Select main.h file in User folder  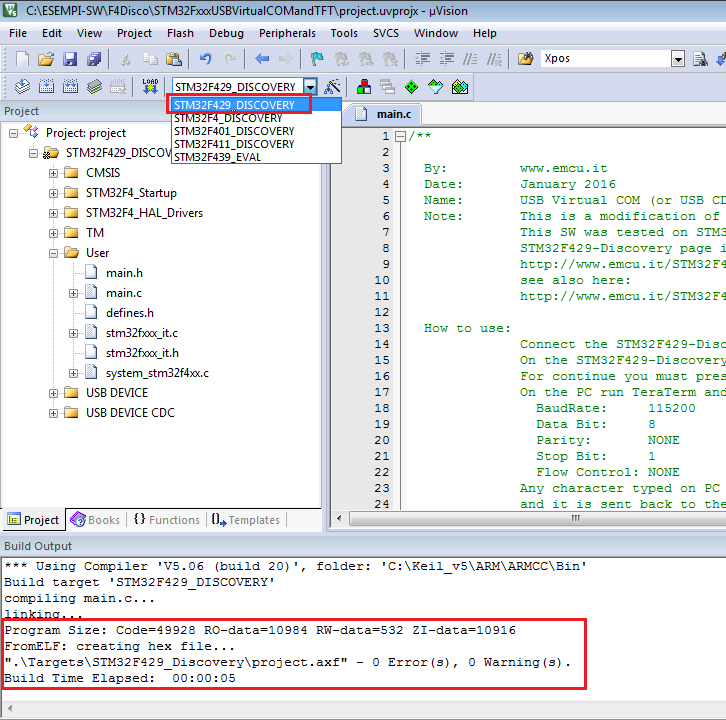(x=124, y=273)
